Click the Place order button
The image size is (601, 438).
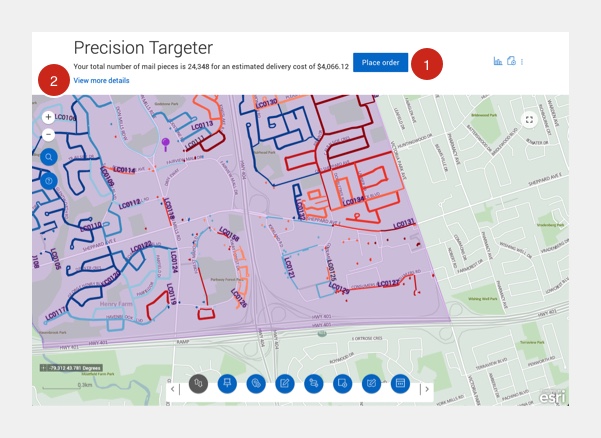click(380, 62)
